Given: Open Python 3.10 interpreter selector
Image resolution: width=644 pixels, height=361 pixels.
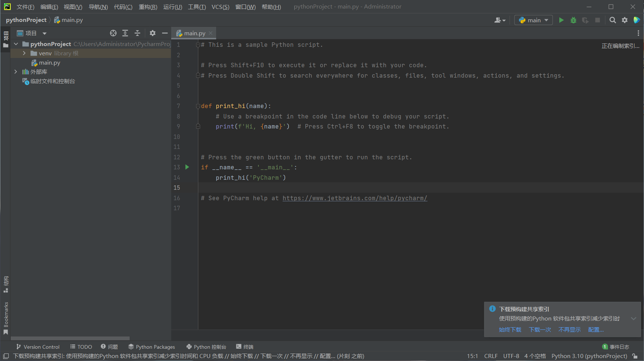Looking at the screenshot, I should point(589,356).
